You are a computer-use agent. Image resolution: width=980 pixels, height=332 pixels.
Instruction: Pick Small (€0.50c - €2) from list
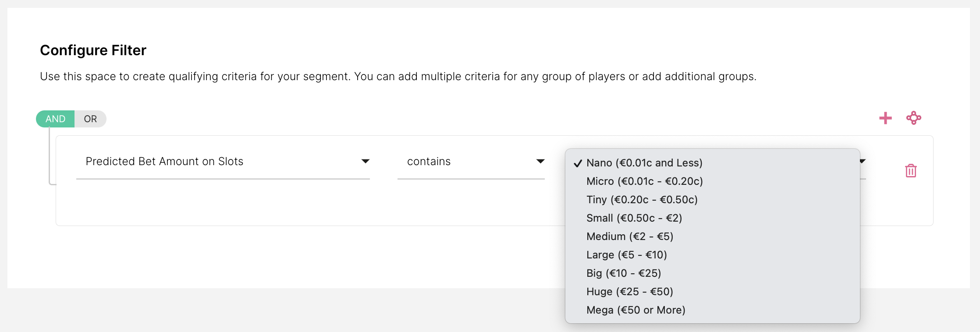pyautogui.click(x=634, y=218)
